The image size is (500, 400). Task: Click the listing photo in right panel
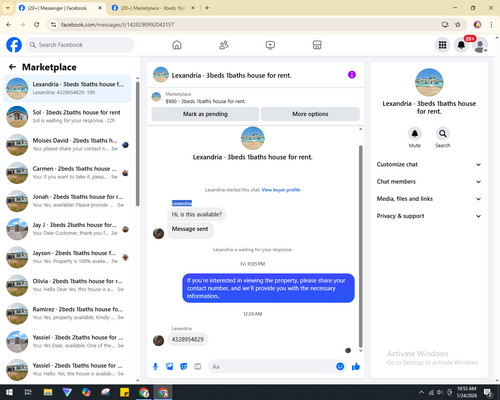pyautogui.click(x=429, y=82)
